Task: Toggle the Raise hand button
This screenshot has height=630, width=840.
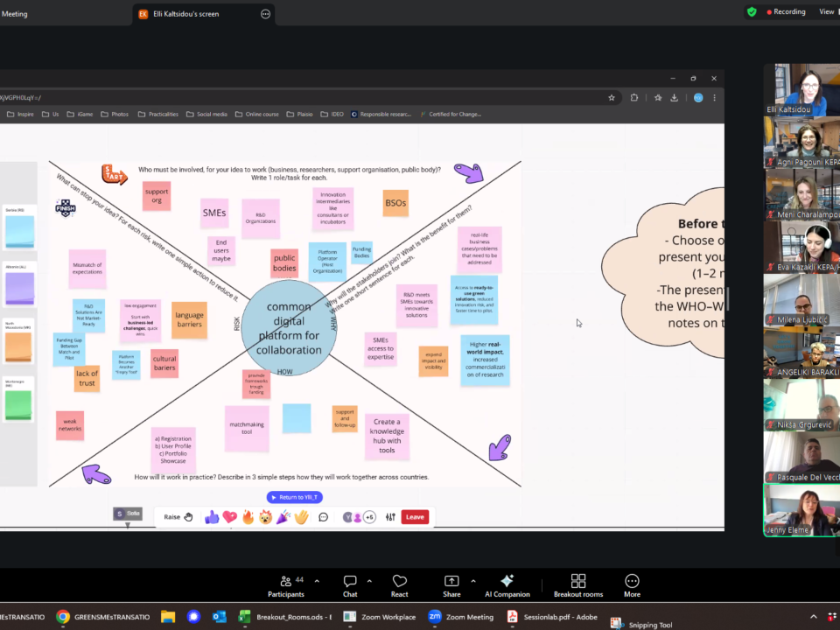Action: (x=178, y=517)
